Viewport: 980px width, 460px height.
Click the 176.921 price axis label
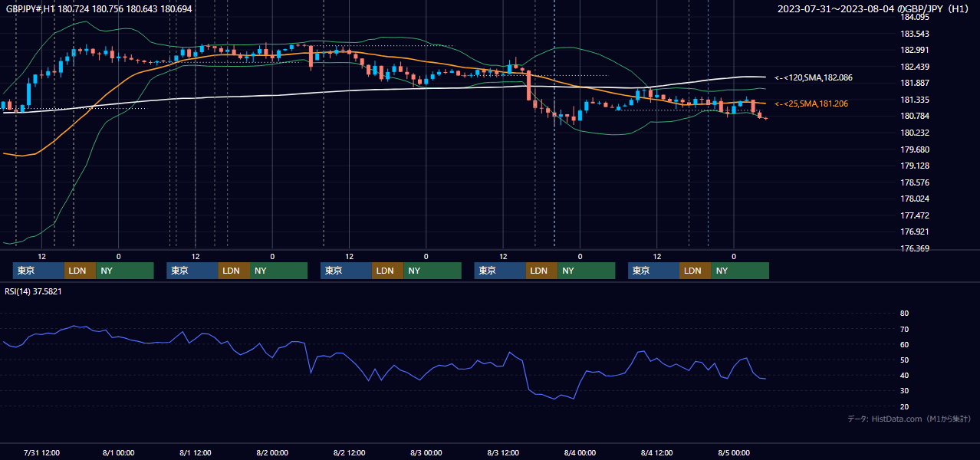(915, 232)
